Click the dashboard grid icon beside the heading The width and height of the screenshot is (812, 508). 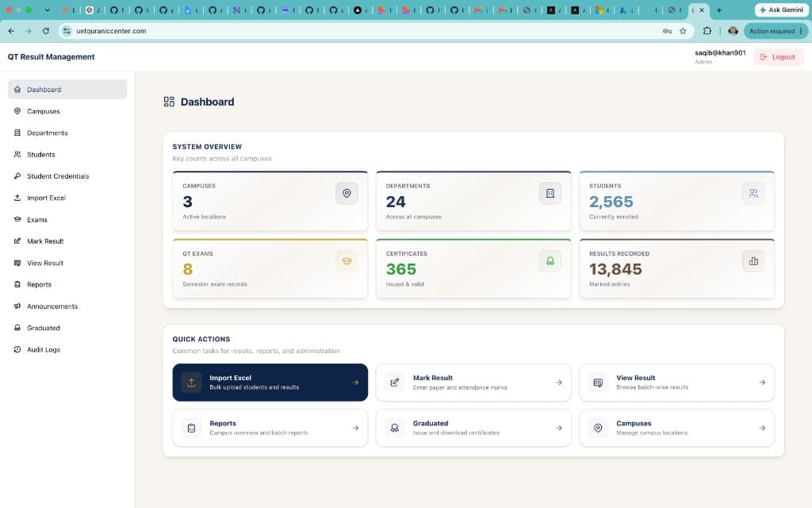(169, 102)
